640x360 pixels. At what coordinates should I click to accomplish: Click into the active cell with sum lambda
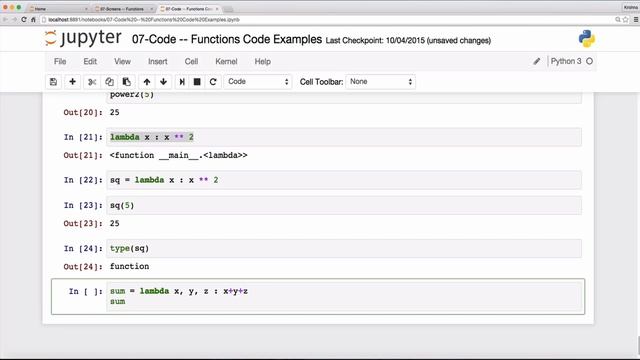344,296
